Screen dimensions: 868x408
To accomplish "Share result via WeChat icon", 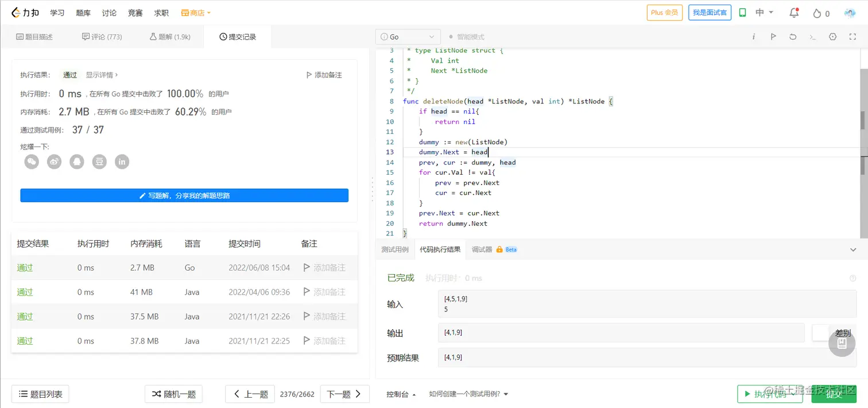I will coord(32,162).
